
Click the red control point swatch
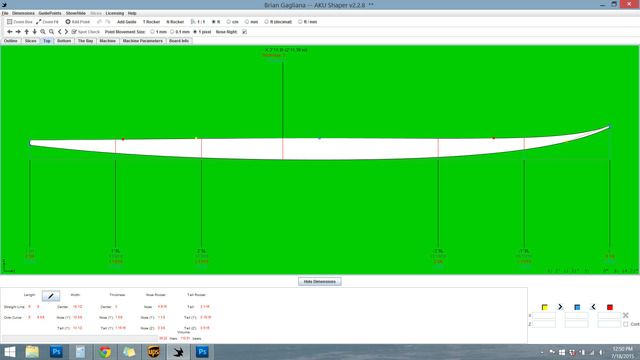point(610,307)
